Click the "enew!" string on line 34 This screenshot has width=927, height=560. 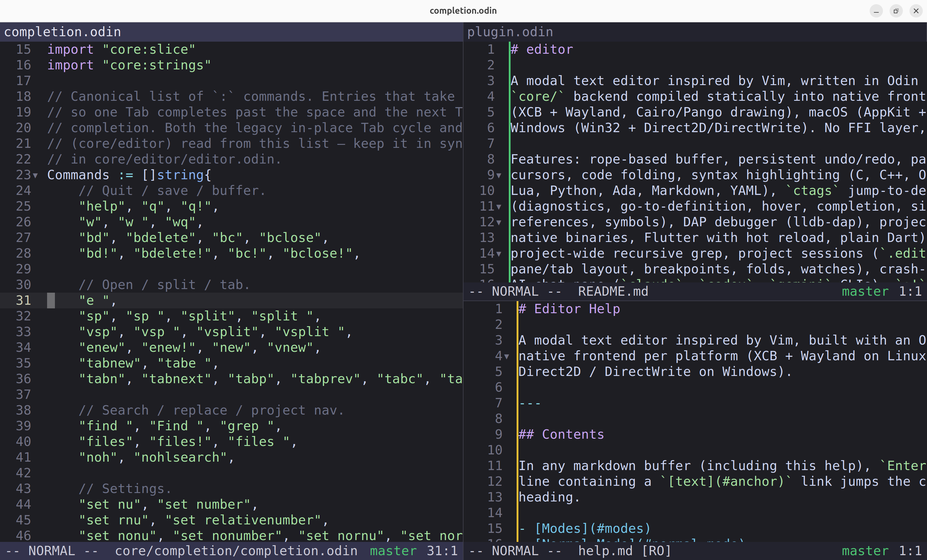(168, 348)
